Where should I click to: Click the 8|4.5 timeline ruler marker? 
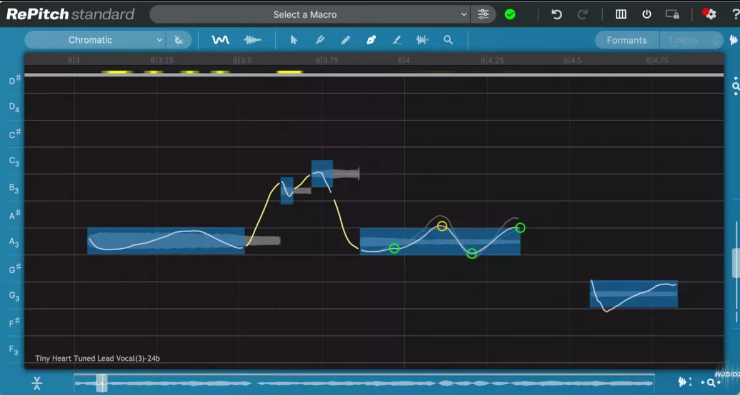pyautogui.click(x=572, y=60)
